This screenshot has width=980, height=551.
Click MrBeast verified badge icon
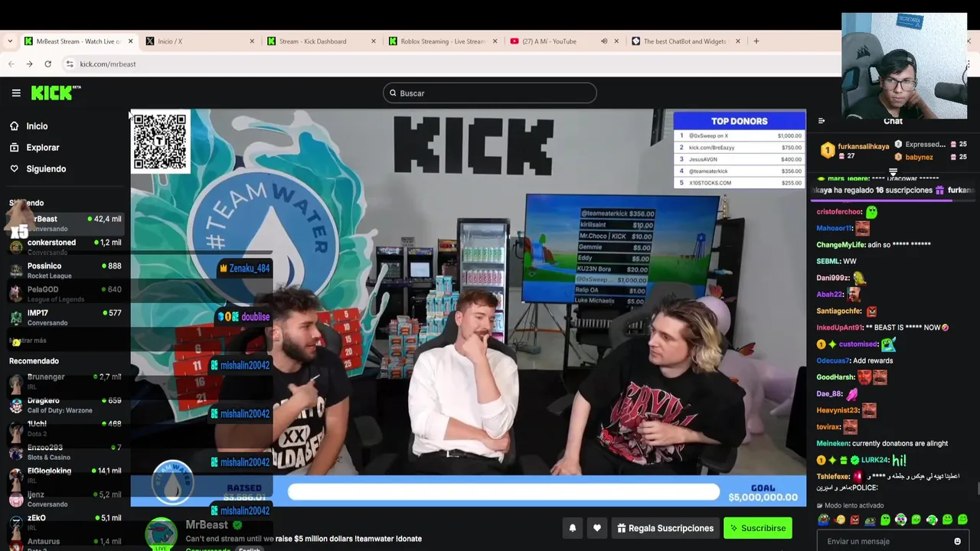(x=237, y=525)
